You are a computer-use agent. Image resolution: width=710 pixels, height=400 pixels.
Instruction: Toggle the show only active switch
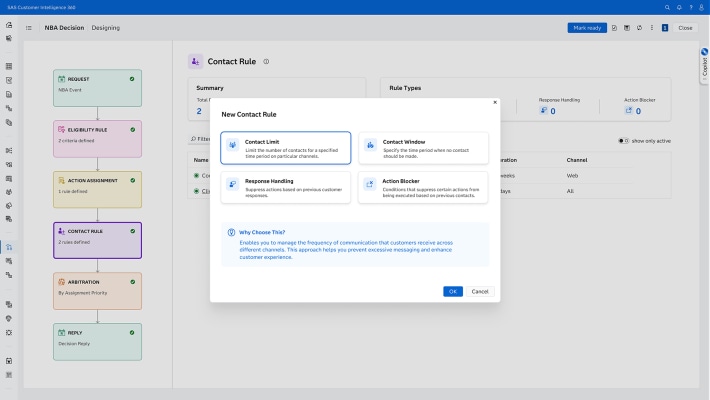(x=624, y=140)
